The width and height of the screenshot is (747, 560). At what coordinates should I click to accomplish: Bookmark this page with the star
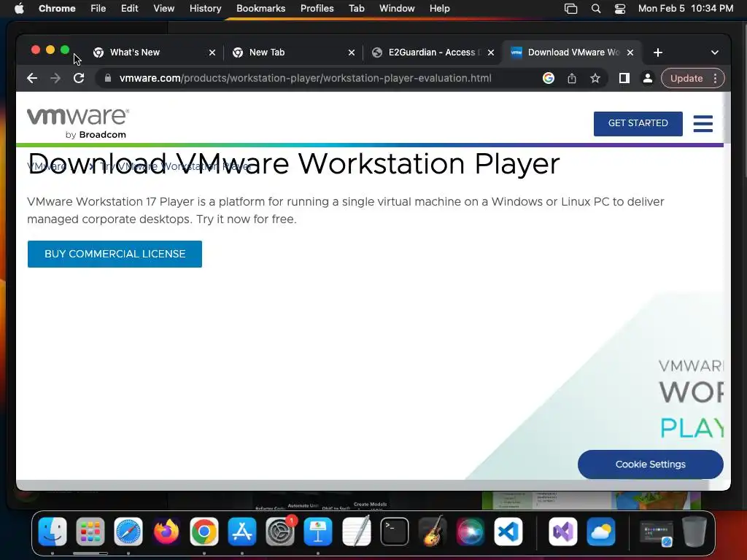coord(595,78)
